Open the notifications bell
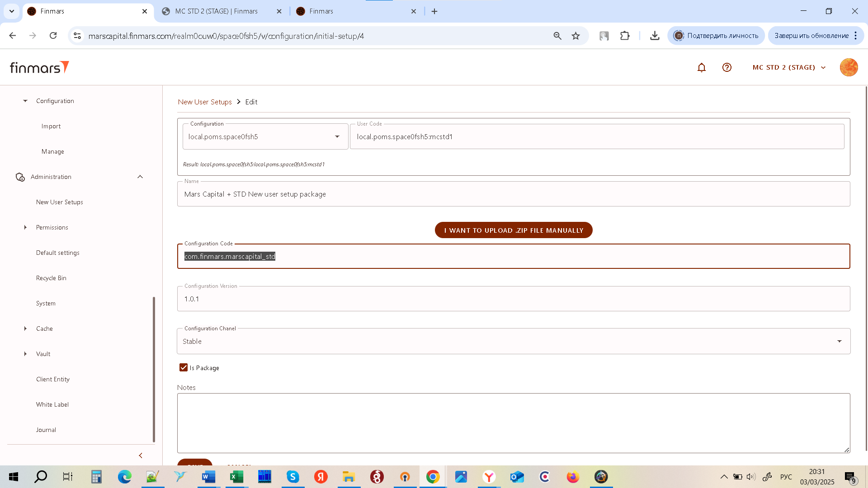The width and height of the screenshot is (868, 488). (x=701, y=67)
